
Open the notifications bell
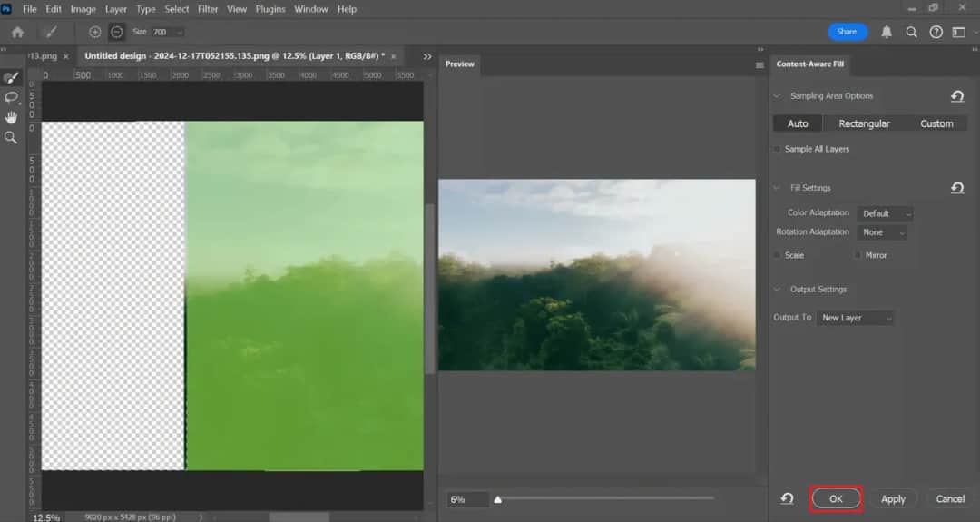[887, 32]
